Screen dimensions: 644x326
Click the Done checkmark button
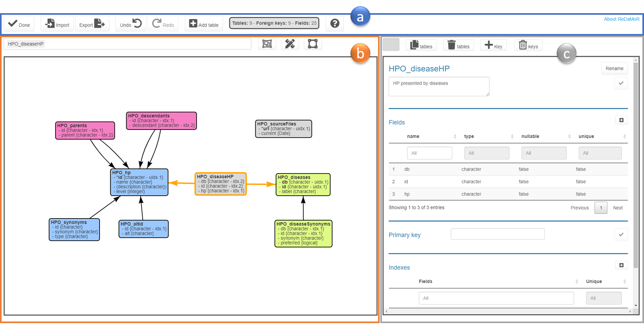click(x=19, y=24)
